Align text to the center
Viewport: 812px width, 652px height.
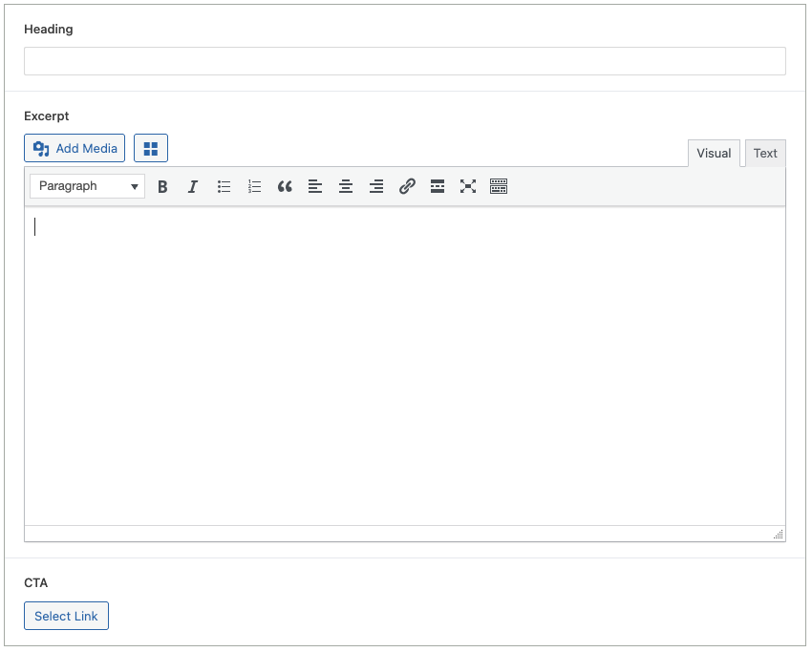click(346, 186)
